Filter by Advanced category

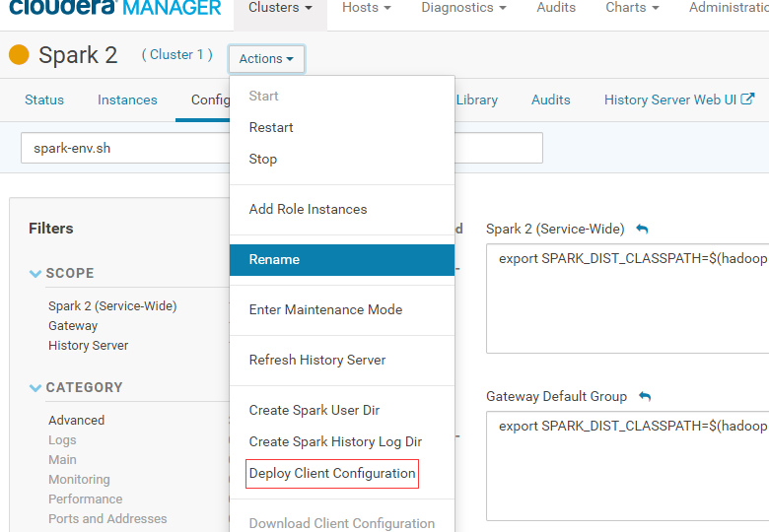[76, 421]
